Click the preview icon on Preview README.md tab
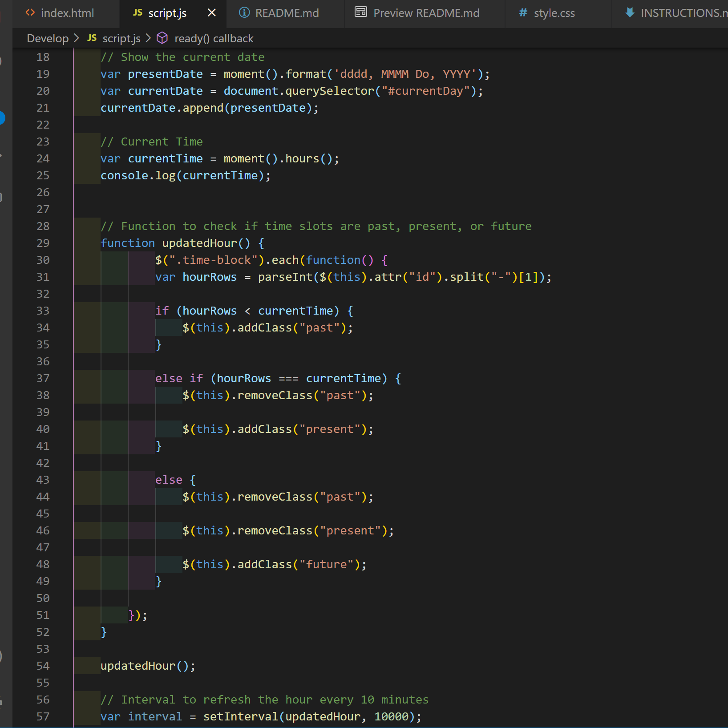The width and height of the screenshot is (728, 728). pyautogui.click(x=360, y=12)
